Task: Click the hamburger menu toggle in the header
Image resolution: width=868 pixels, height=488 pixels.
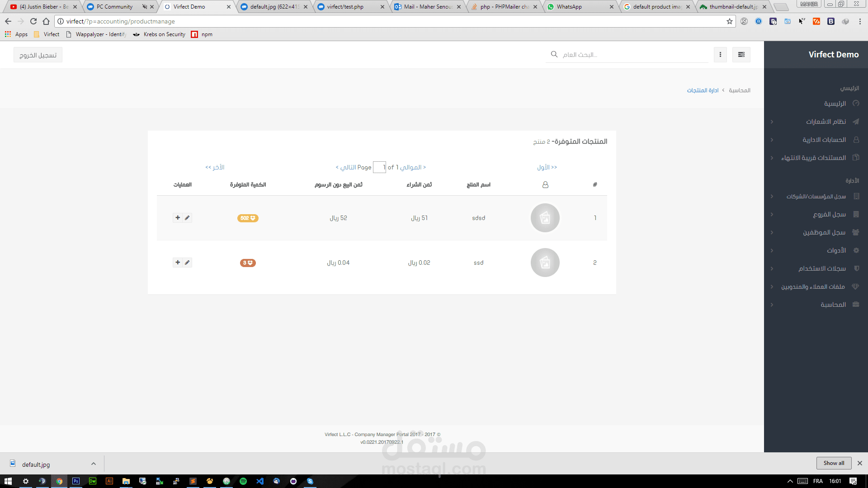Action: pos(741,55)
